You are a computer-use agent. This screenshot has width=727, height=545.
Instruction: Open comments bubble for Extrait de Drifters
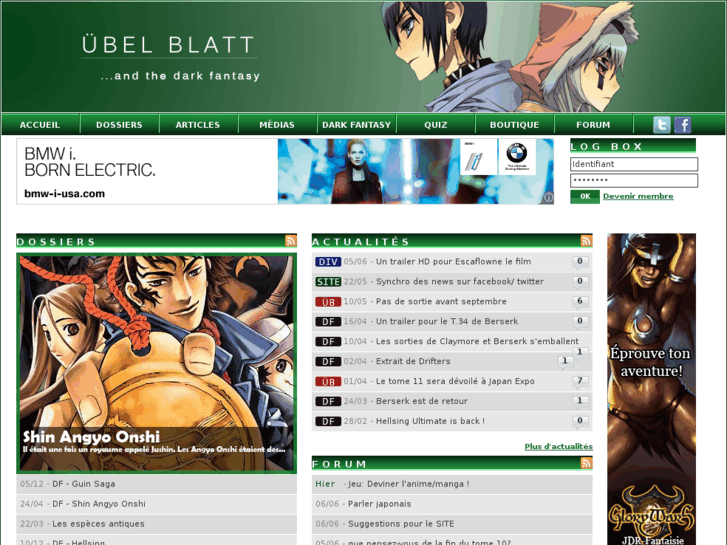point(565,362)
